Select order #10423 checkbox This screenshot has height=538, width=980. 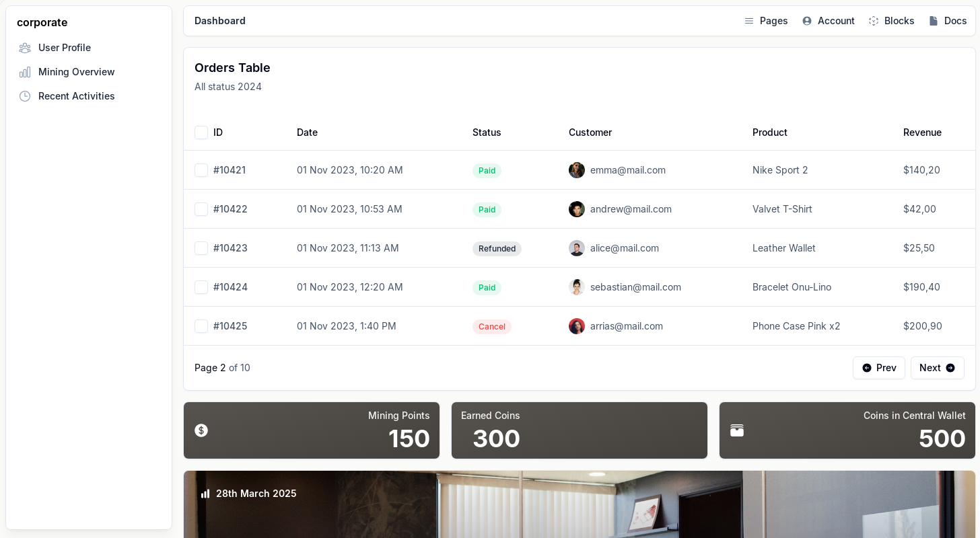[201, 248]
